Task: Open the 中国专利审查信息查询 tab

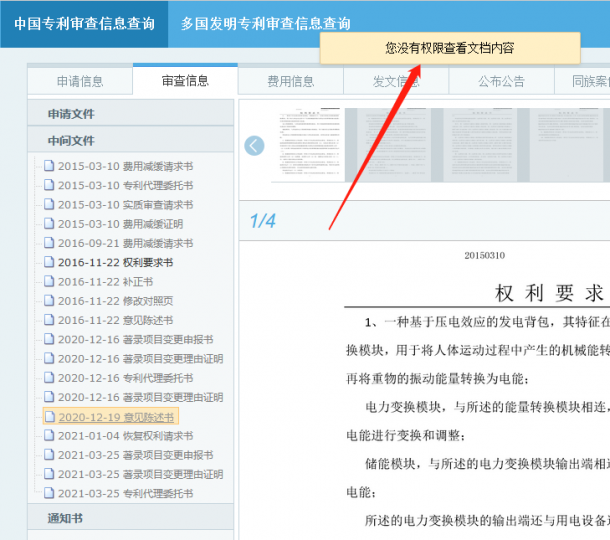Action: click(84, 24)
